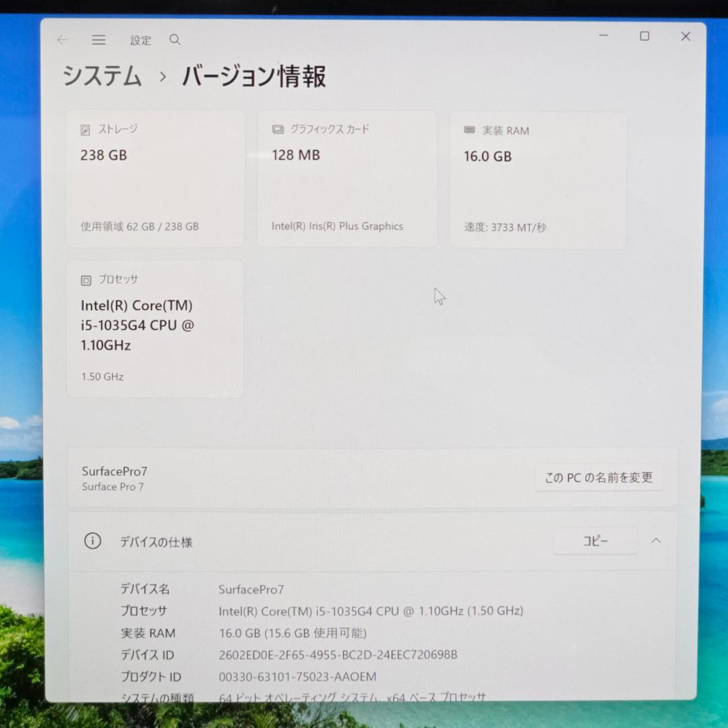Select the システムの種類 value text
The height and width of the screenshot is (728, 728).
click(x=352, y=696)
